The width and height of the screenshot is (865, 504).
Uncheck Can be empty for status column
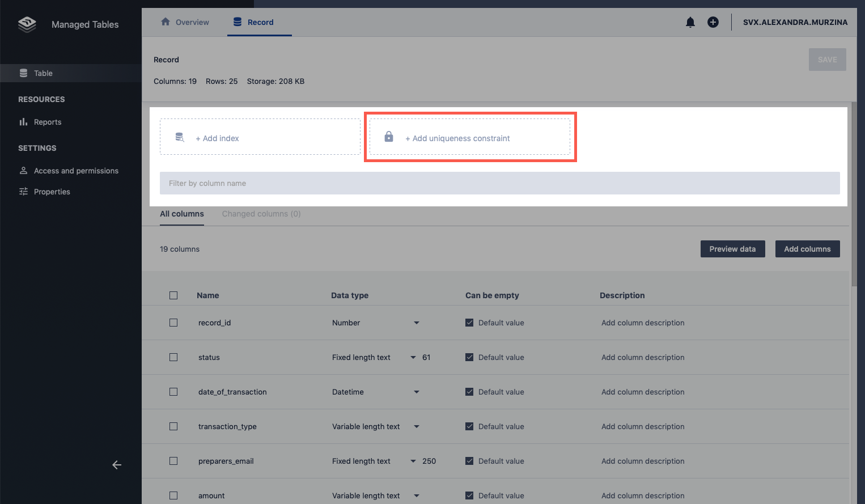click(469, 357)
